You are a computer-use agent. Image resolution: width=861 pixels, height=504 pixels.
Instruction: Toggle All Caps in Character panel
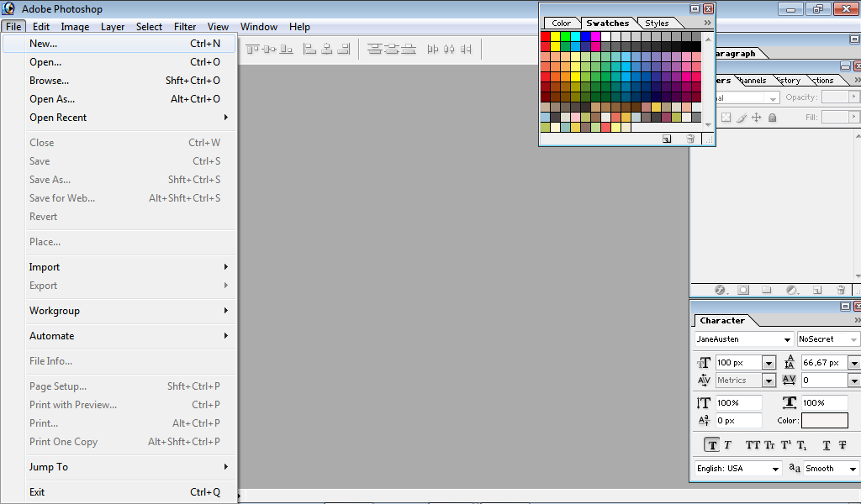pos(753,444)
